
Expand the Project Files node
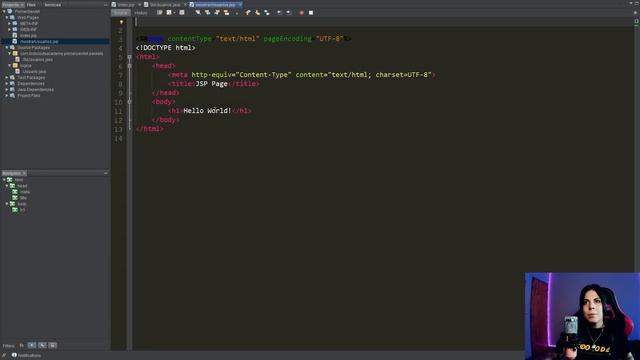(x=7, y=95)
